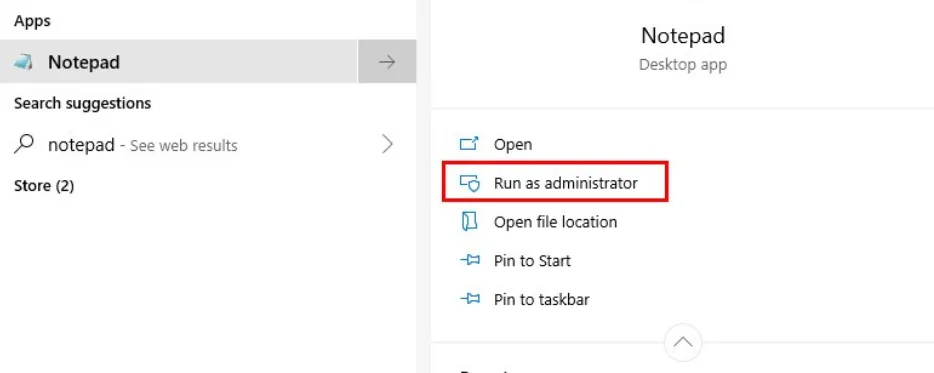The height and width of the screenshot is (373, 934).
Task: Click the Pin to Start pin icon
Action: (469, 260)
